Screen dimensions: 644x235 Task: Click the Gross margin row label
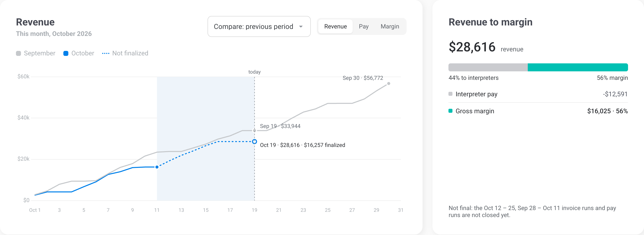pos(475,111)
